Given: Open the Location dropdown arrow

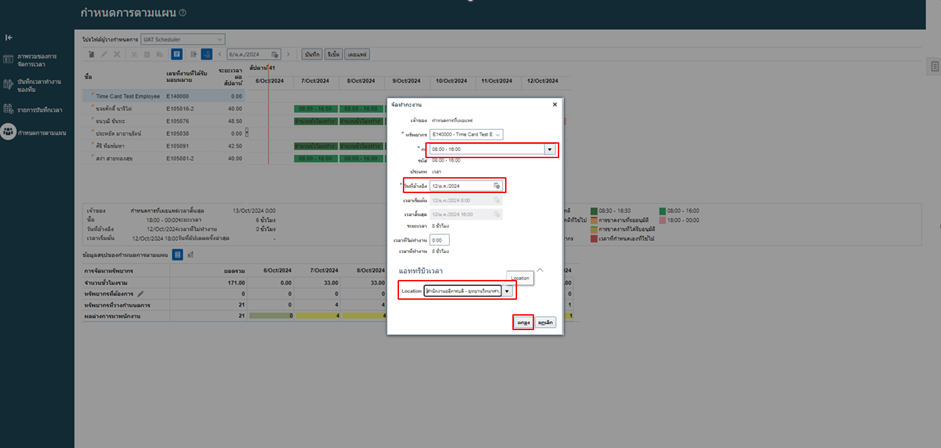Looking at the screenshot, I should point(507,291).
